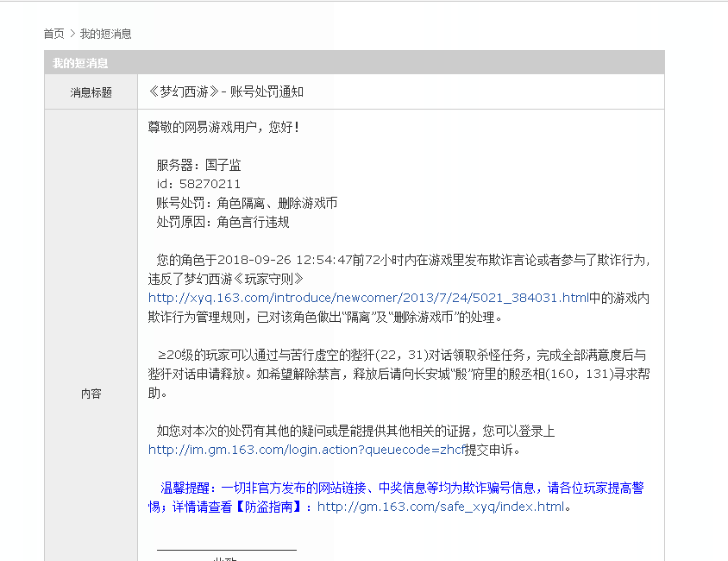728x561 pixels.
Task: Go to 首页 in the breadcrumb
Action: point(53,34)
